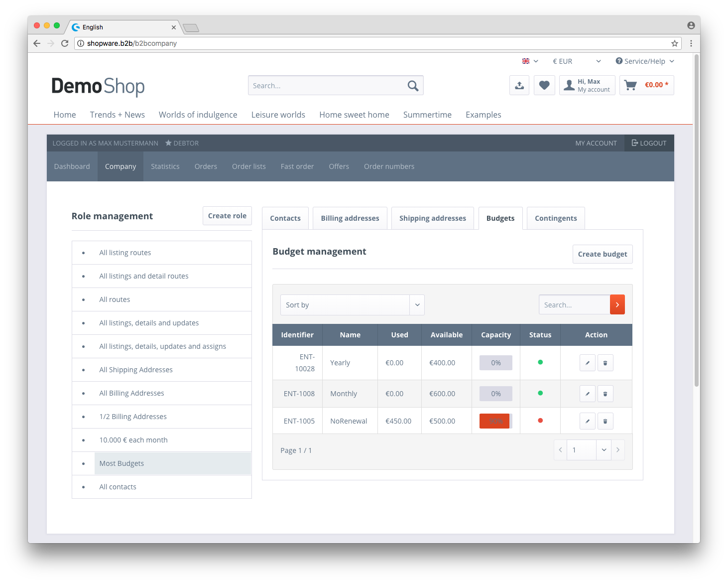Image resolution: width=728 pixels, height=583 pixels.
Task: Open the Sort by dropdown
Action: 352,305
